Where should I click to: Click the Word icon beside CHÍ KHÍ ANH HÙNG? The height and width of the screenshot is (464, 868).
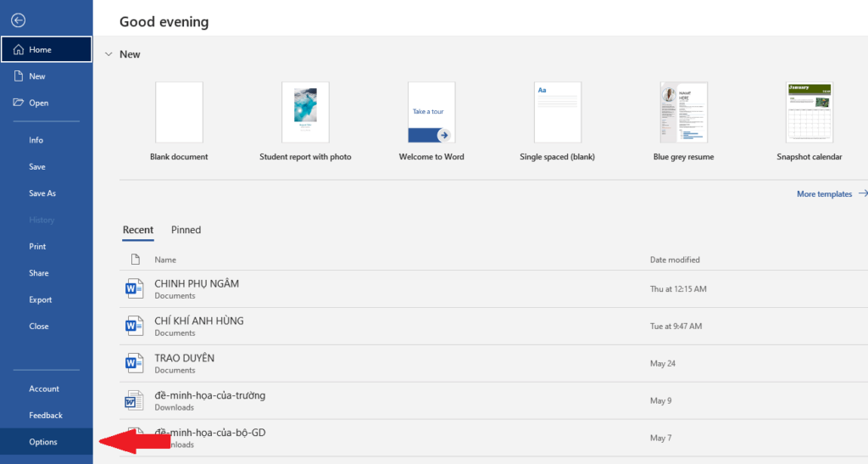133,326
